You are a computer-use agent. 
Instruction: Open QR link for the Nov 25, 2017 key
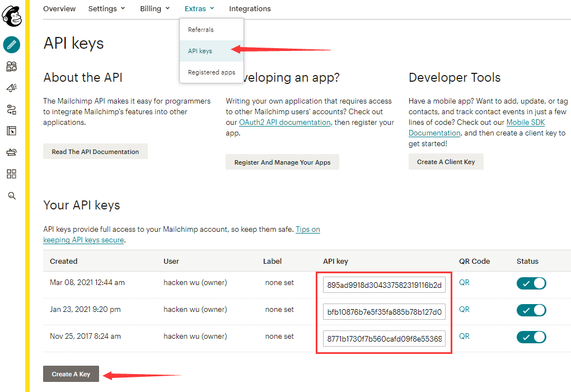click(x=464, y=336)
